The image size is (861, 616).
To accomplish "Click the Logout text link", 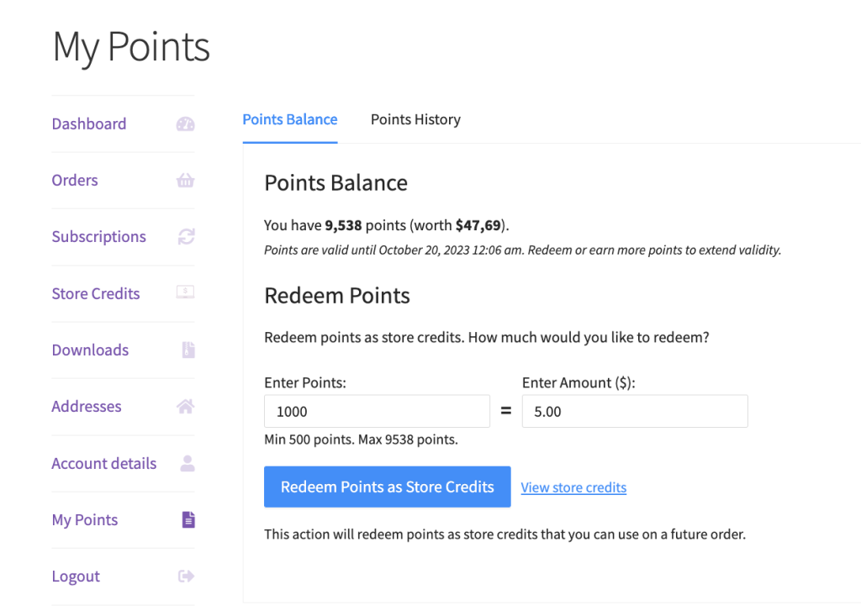I will pyautogui.click(x=76, y=577).
